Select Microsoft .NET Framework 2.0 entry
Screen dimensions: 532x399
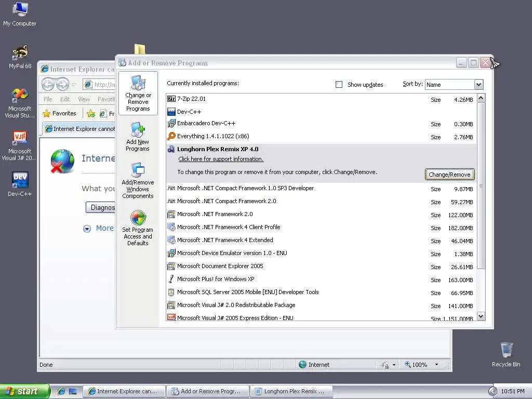coord(321,214)
